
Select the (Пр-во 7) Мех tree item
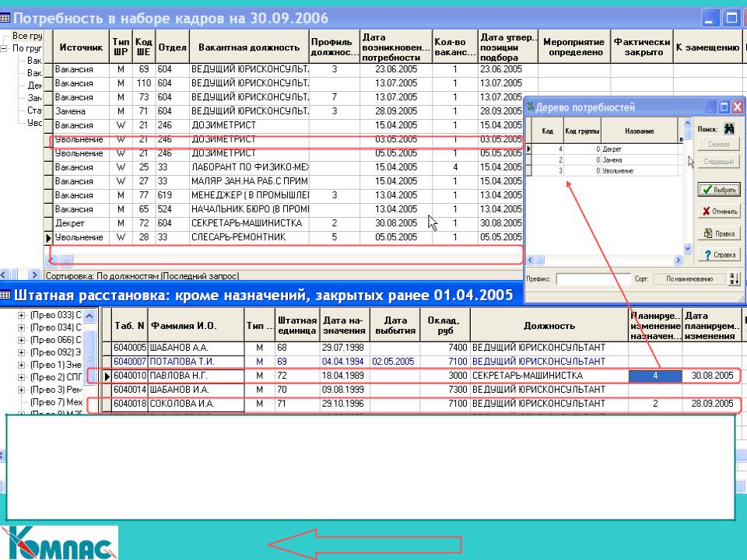(x=56, y=402)
